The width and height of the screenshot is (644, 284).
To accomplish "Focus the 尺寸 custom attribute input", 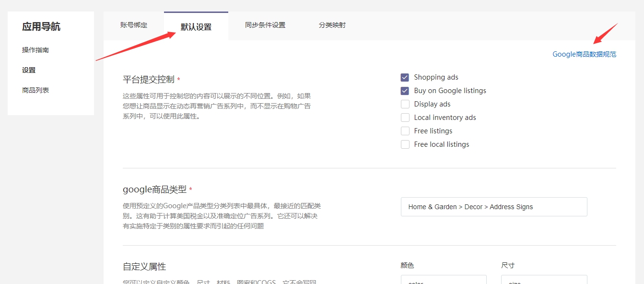I will pos(544,280).
